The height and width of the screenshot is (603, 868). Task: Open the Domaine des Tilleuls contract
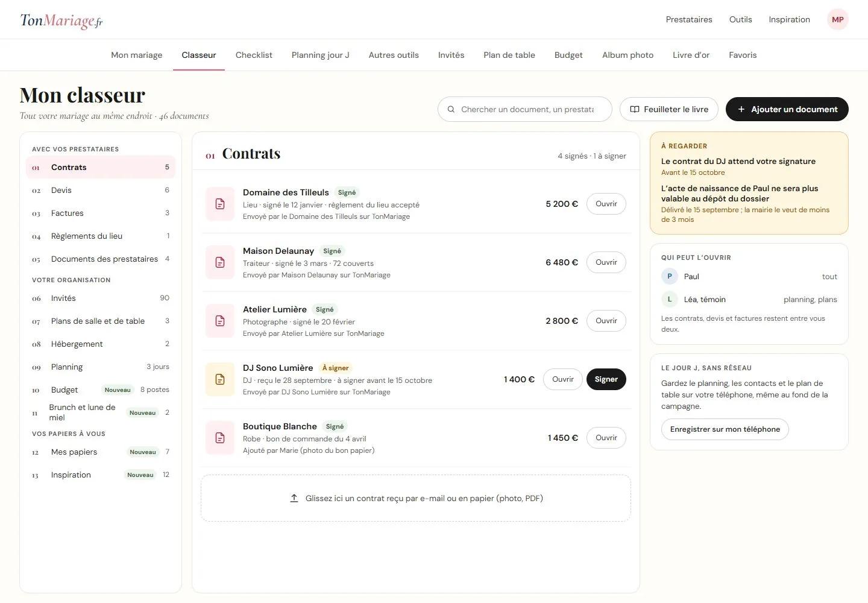click(606, 204)
